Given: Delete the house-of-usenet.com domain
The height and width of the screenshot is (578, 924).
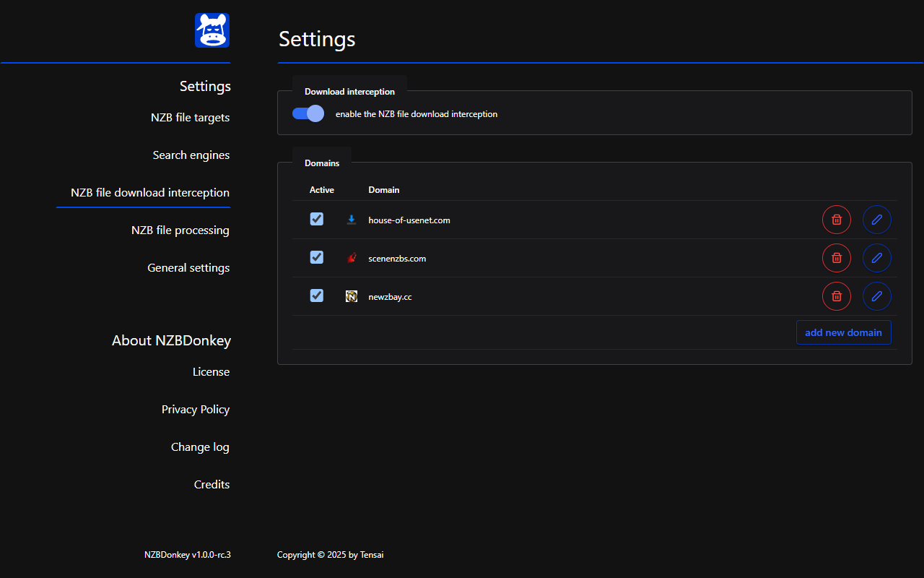Looking at the screenshot, I should click(x=836, y=220).
